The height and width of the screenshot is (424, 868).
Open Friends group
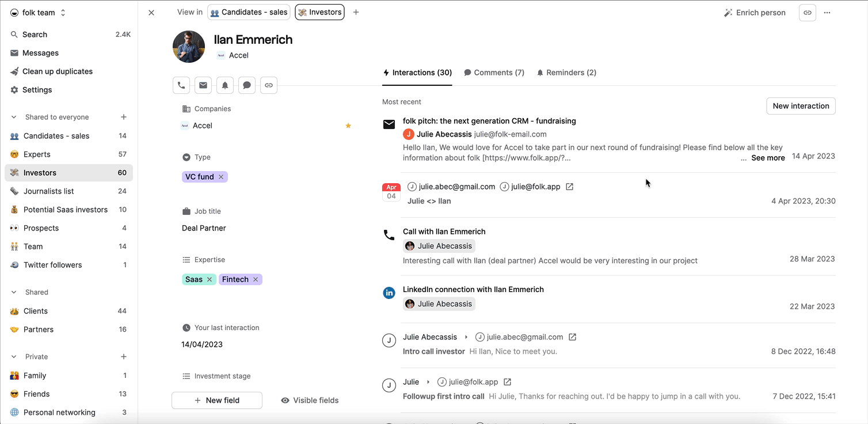[x=69, y=394]
